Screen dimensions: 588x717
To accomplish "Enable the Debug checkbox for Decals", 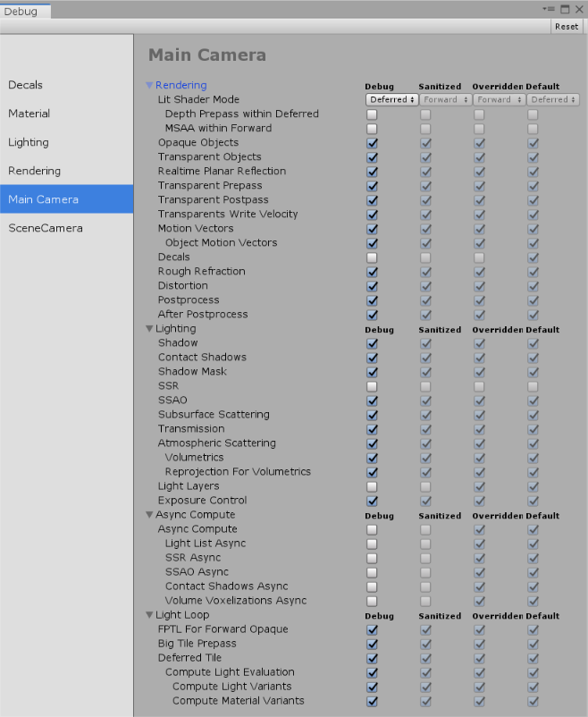I will 372,257.
